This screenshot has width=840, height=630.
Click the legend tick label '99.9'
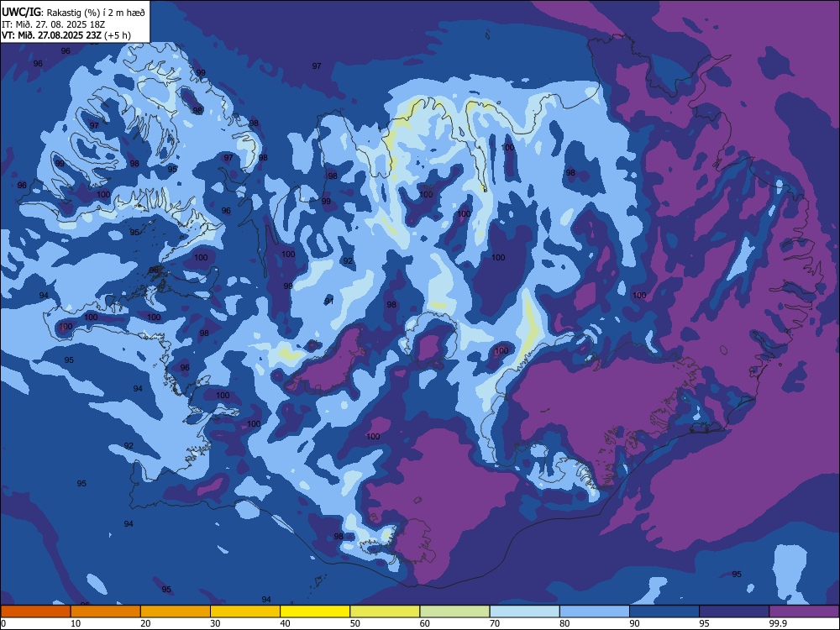tap(777, 623)
